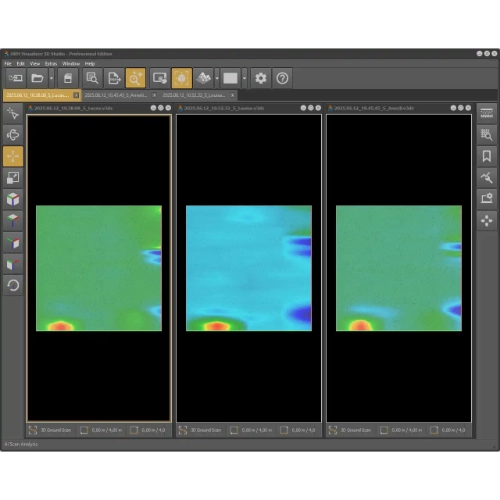Click the help question mark icon
Viewport: 500px width, 500px height.
click(282, 78)
